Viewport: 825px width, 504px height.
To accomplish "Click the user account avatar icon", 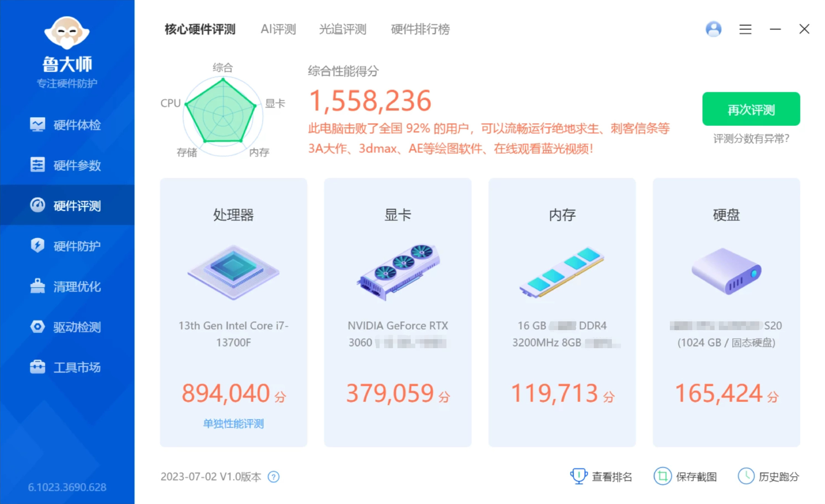I will coord(713,29).
